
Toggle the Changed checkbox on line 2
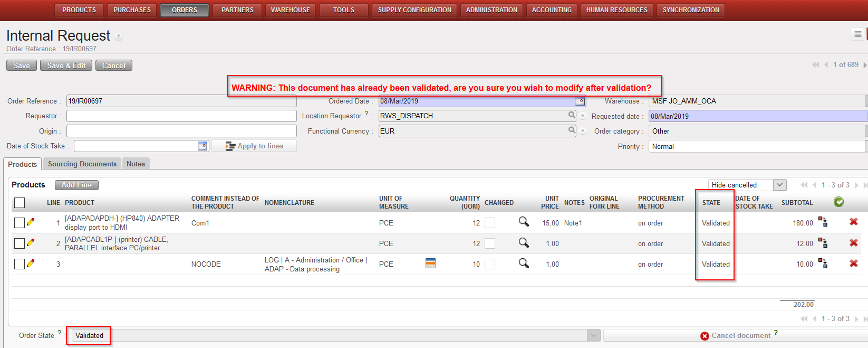[490, 243]
